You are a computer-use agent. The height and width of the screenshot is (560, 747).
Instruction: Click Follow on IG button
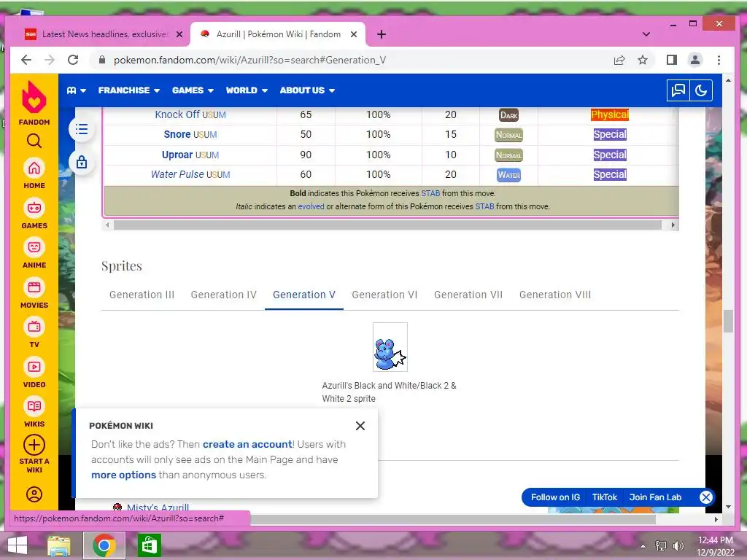[x=555, y=497]
